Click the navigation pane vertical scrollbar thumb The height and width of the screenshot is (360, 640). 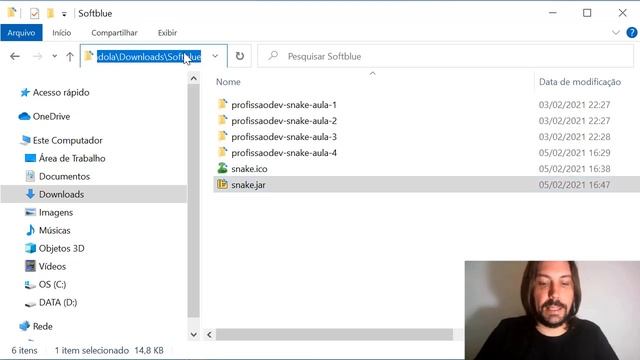coord(193,200)
